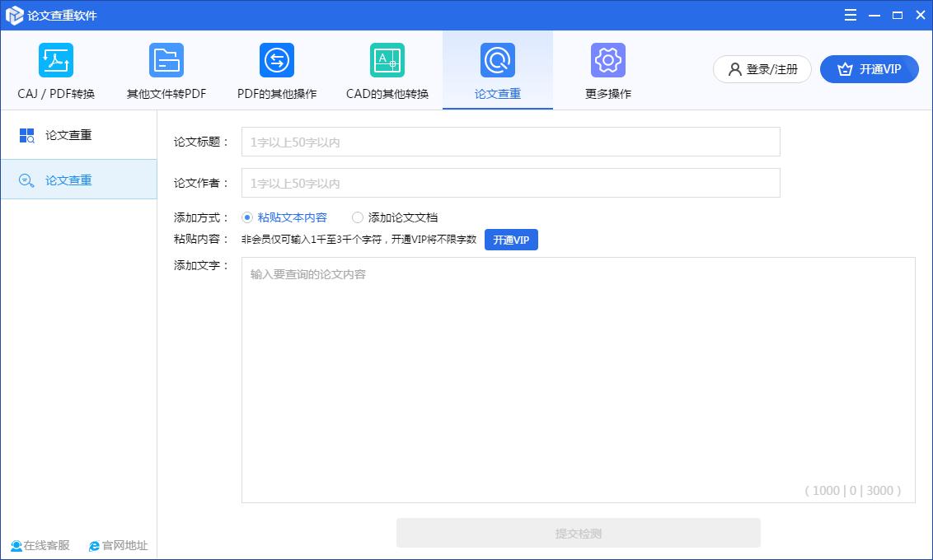
Task: Click the 论文标题 title input field
Action: coord(509,142)
